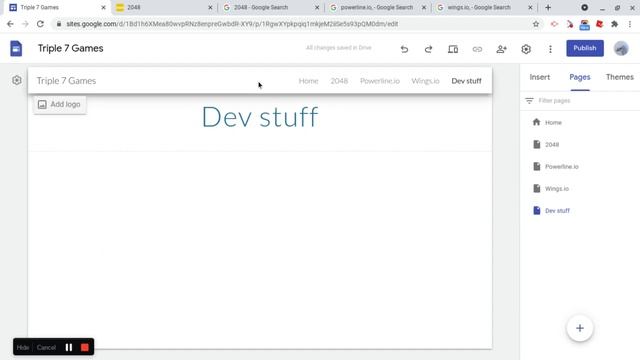Switch to the Themes tab

coord(620,77)
